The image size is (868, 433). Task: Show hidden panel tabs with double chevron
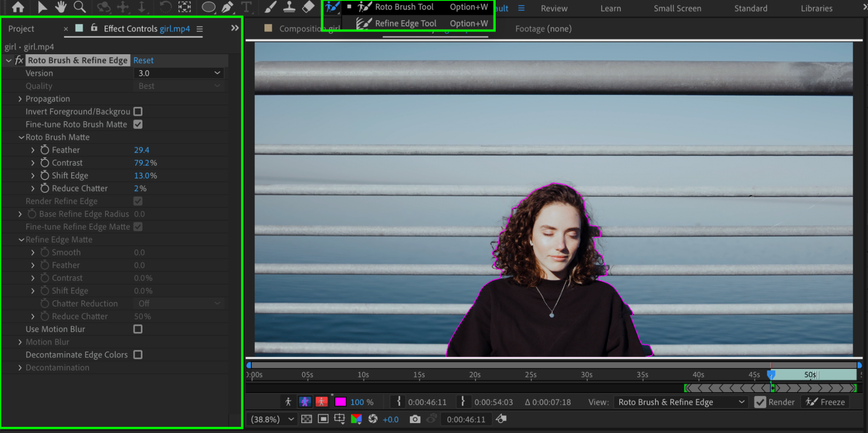(x=235, y=28)
